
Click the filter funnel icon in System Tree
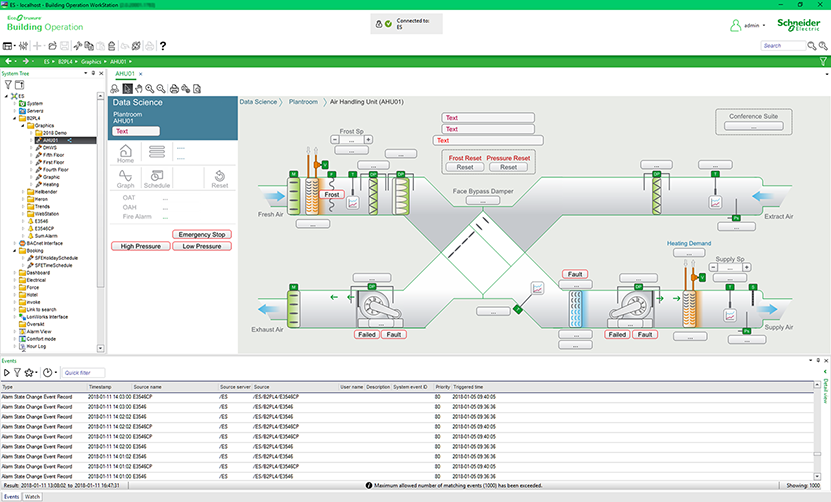8,85
